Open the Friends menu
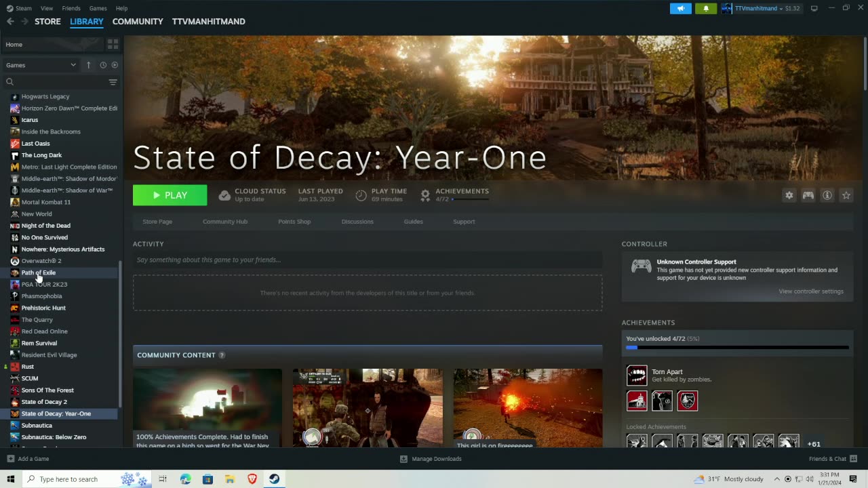Image resolution: width=868 pixels, height=488 pixels. click(x=71, y=8)
